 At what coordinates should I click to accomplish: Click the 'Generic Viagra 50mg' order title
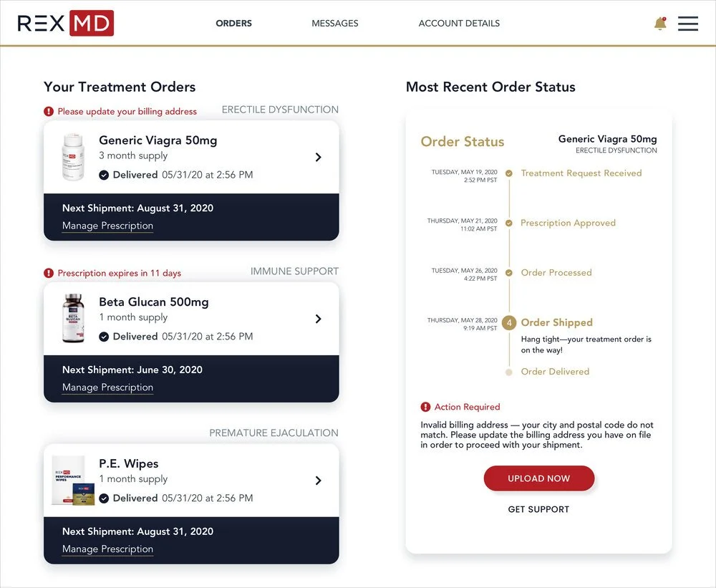point(158,140)
